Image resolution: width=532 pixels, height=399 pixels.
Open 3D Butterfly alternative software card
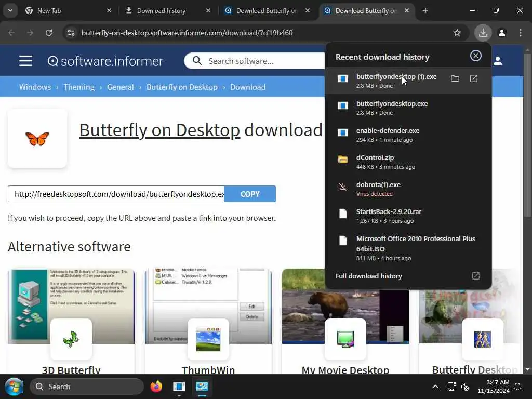point(71,322)
